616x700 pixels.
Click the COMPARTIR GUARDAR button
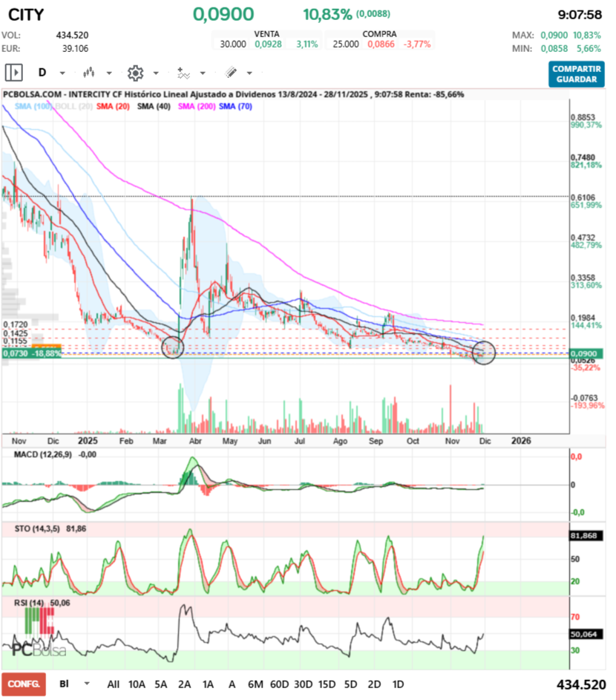pos(576,74)
